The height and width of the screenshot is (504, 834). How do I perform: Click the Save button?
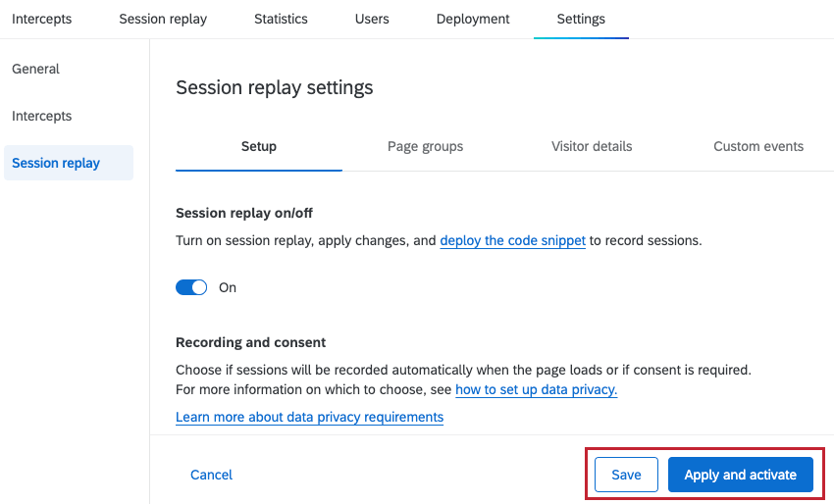[x=626, y=475]
